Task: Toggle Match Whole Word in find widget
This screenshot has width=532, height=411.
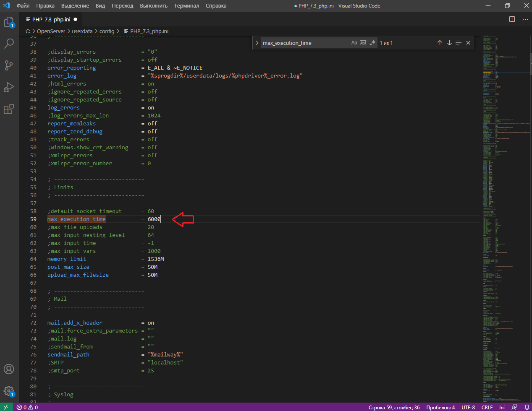Action: pyautogui.click(x=363, y=43)
